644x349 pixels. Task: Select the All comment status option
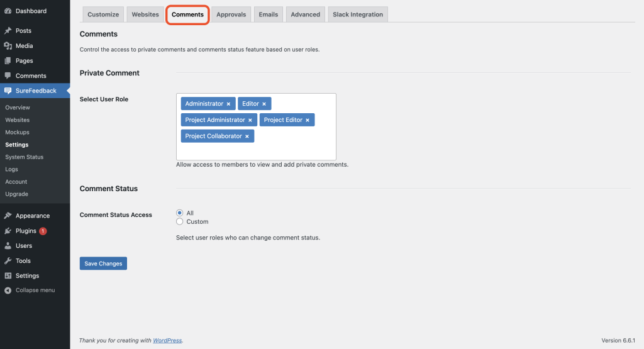(x=179, y=213)
